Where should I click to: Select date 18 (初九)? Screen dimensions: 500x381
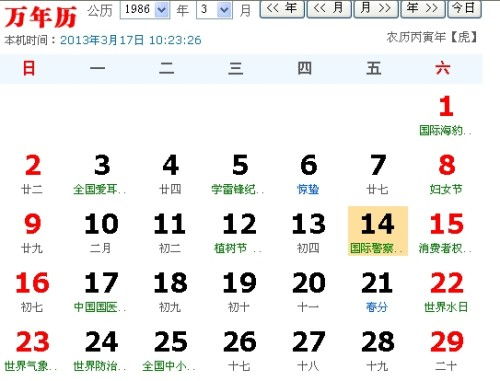(171, 291)
